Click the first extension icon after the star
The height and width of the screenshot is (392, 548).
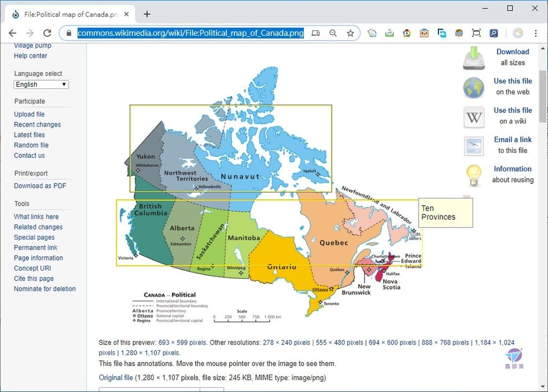[372, 33]
